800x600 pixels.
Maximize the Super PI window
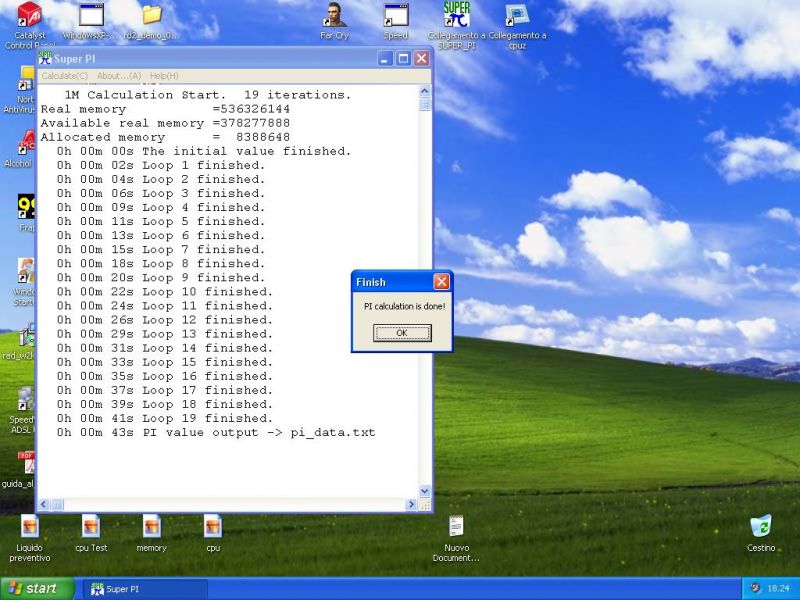tap(403, 59)
